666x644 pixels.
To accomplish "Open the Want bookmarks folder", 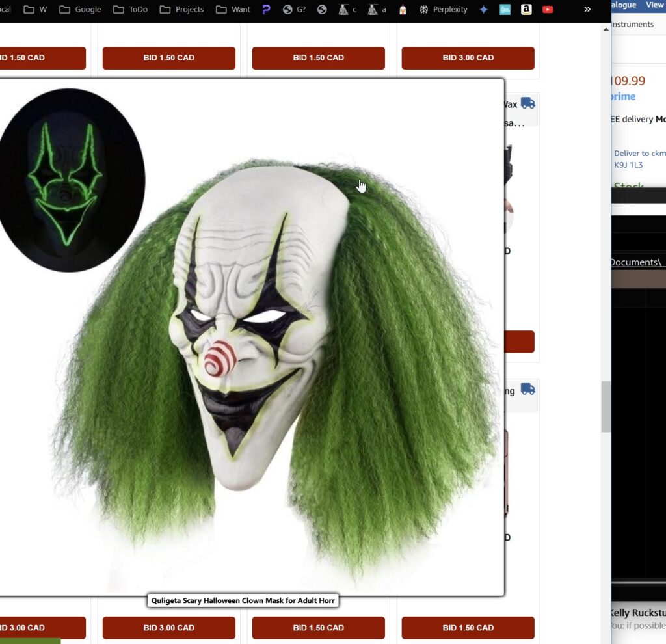I will point(233,10).
